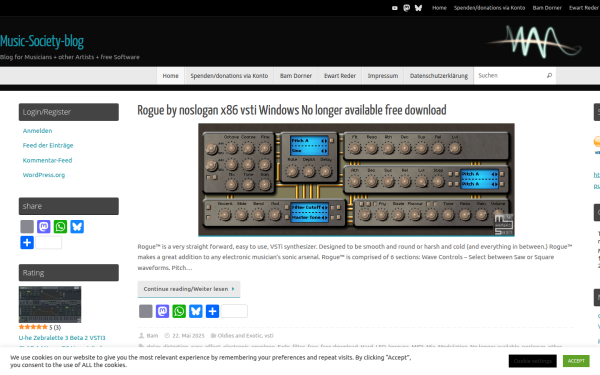Open the YouTube icon in top bar
Screen dimensions: 600x375
coord(395,8)
